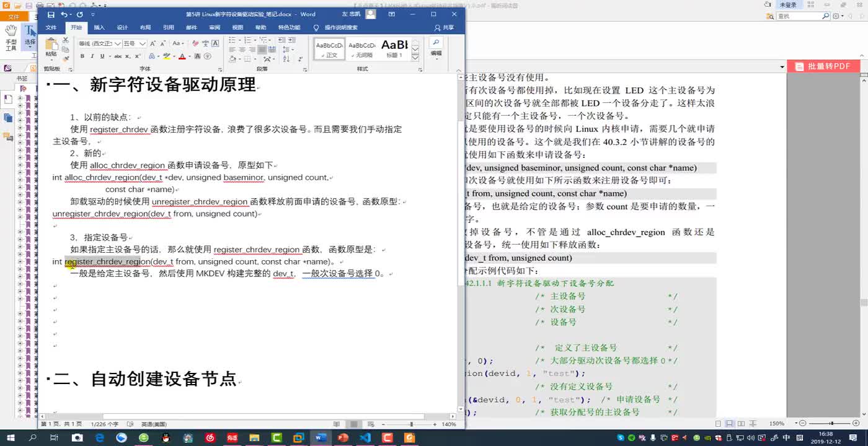Screen dimensions: 868x446
Task: Open Windows Start menu
Action: tap(11, 437)
